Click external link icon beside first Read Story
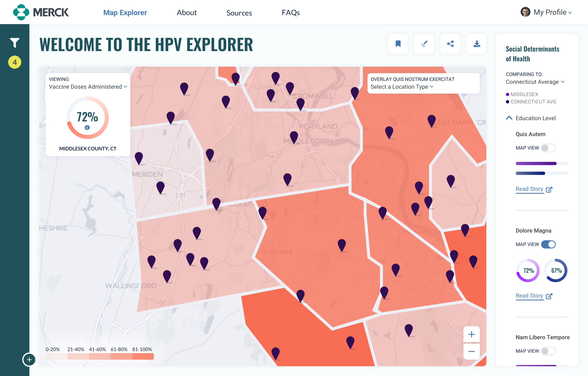This screenshot has width=588, height=376. tap(549, 190)
